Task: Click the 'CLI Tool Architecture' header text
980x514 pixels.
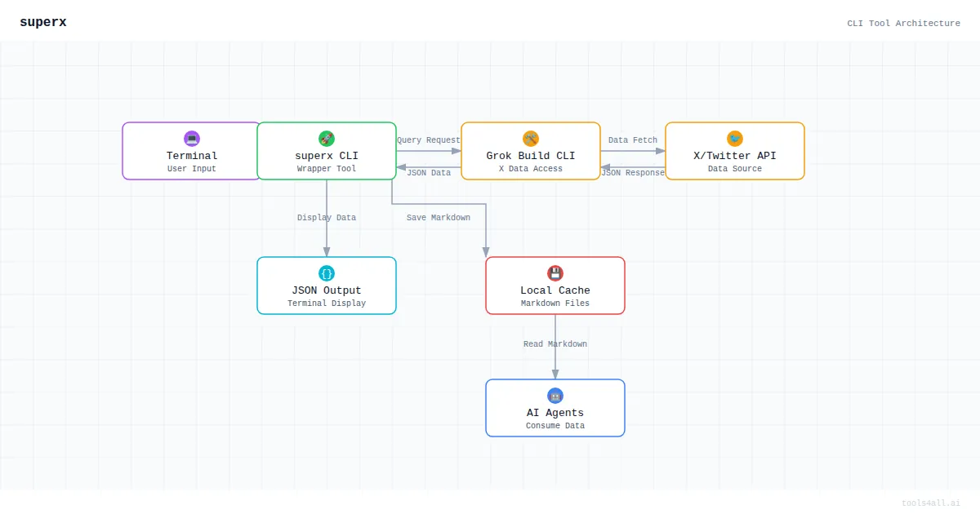Action: pos(904,23)
